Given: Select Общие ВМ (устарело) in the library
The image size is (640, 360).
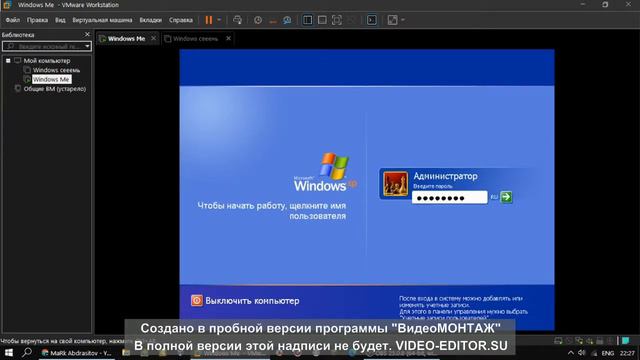Looking at the screenshot, I should (x=55, y=89).
